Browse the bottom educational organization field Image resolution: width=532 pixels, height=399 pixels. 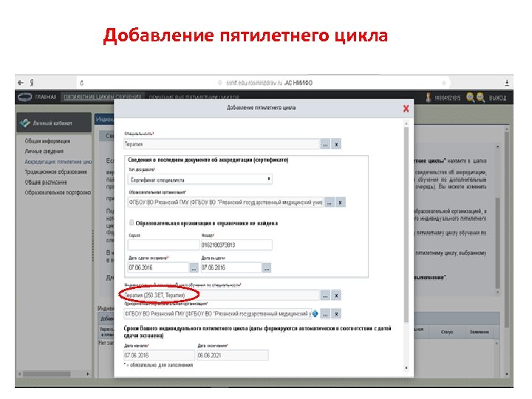325,314
